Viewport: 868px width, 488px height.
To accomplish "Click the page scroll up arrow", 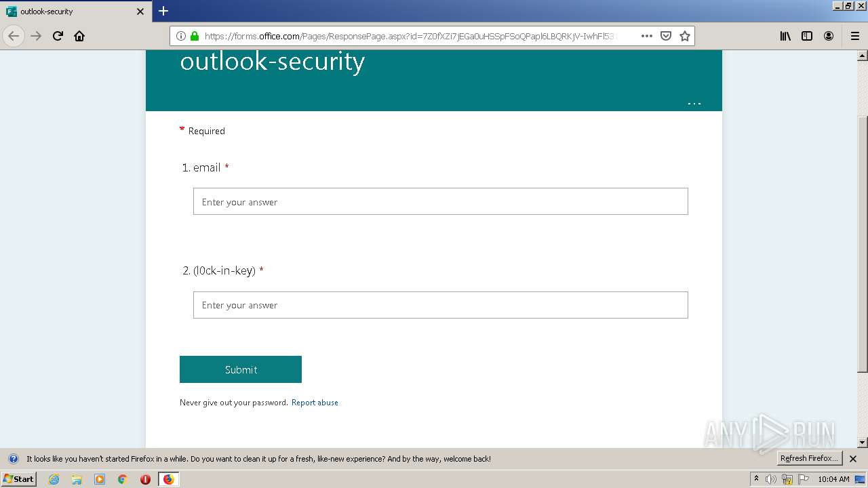I will pyautogui.click(x=863, y=56).
